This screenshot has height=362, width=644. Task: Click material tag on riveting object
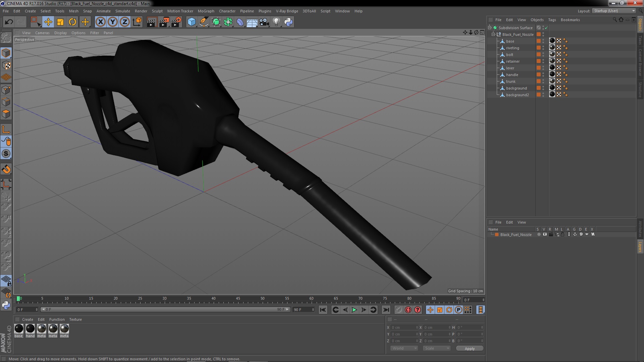click(552, 48)
